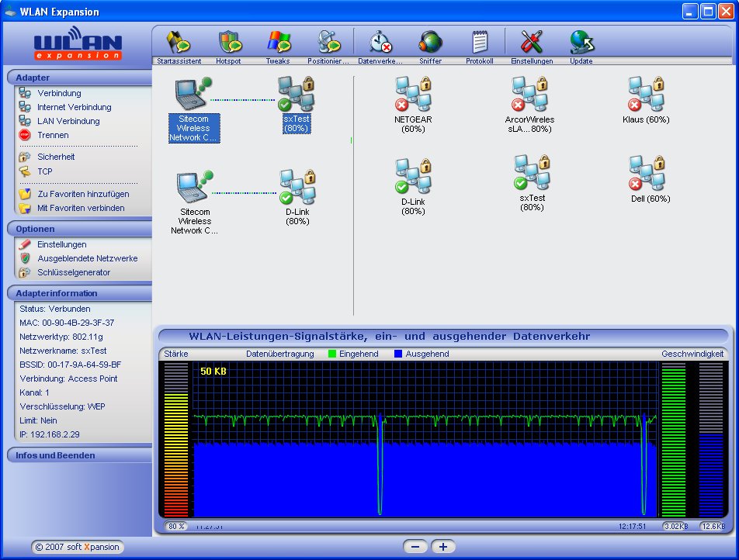This screenshot has height=560, width=739.
Task: Click the minus zoom button
Action: coord(415,547)
